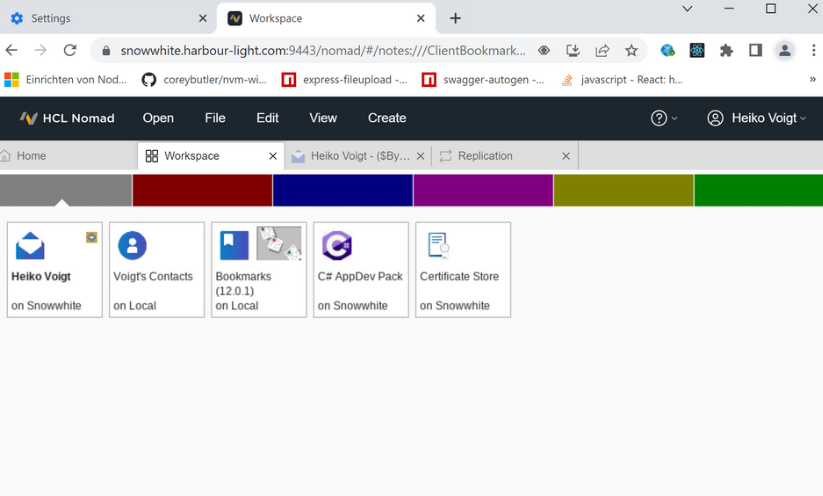Select the dark red workspace page tab
Screen dimensions: 823x496
point(202,190)
